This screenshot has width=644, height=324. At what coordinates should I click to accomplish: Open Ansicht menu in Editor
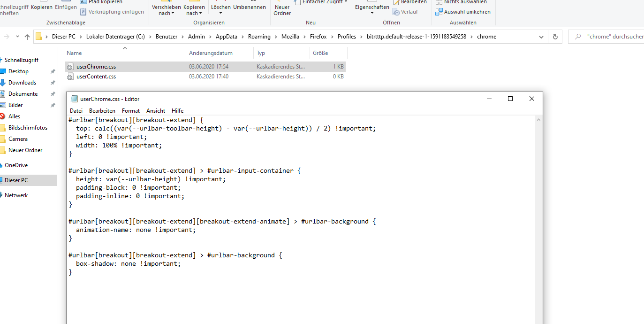[x=156, y=111]
